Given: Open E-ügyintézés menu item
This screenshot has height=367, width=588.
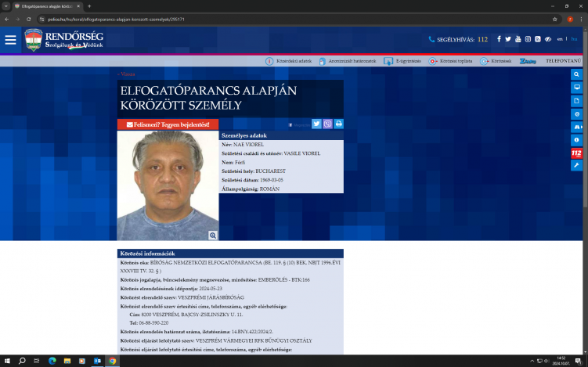Looking at the screenshot, I should [x=402, y=61].
